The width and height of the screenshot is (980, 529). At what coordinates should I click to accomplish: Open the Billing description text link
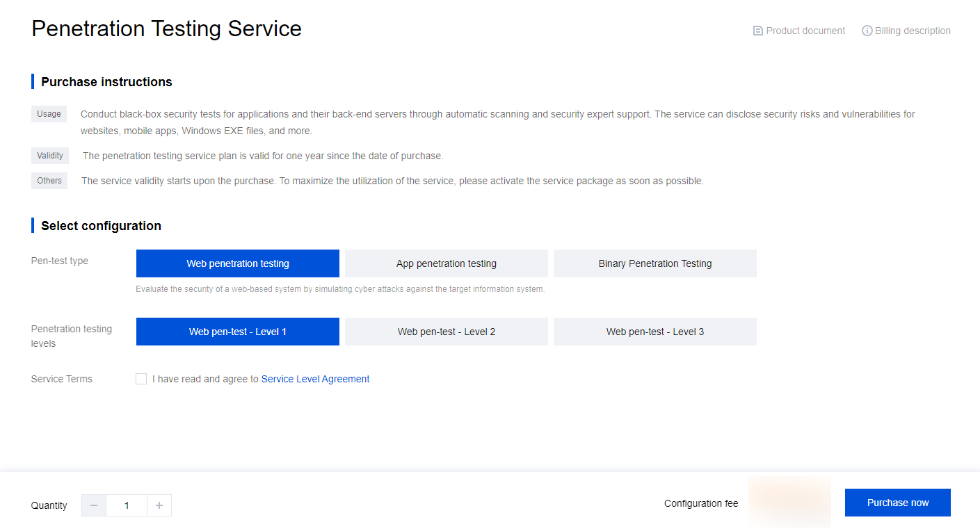913,31
